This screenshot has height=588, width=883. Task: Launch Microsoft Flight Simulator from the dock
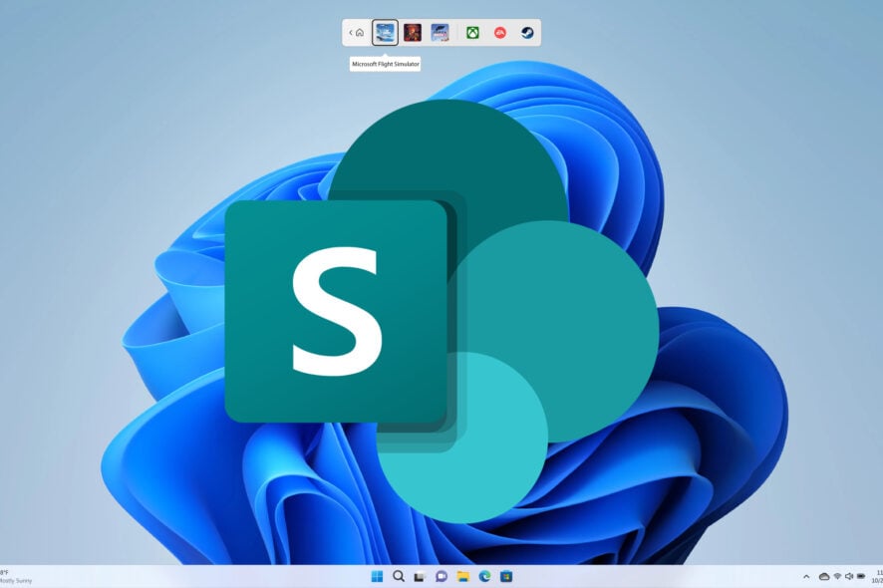click(x=386, y=33)
